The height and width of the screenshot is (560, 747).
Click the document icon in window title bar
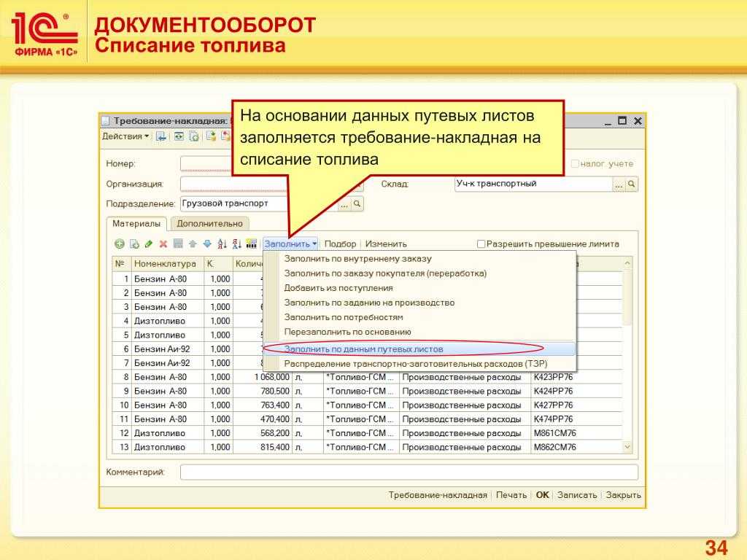pyautogui.click(x=106, y=121)
